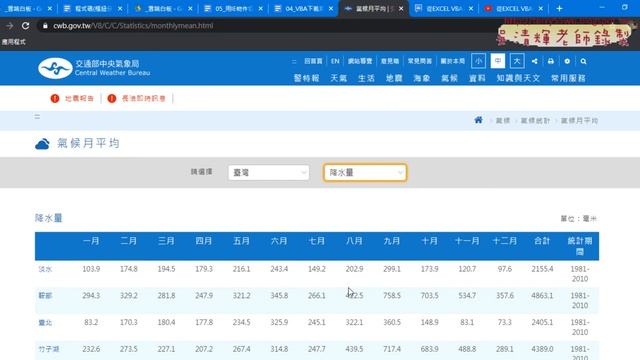Expand the 資料 navigation menu
The width and height of the screenshot is (640, 360).
tap(477, 78)
